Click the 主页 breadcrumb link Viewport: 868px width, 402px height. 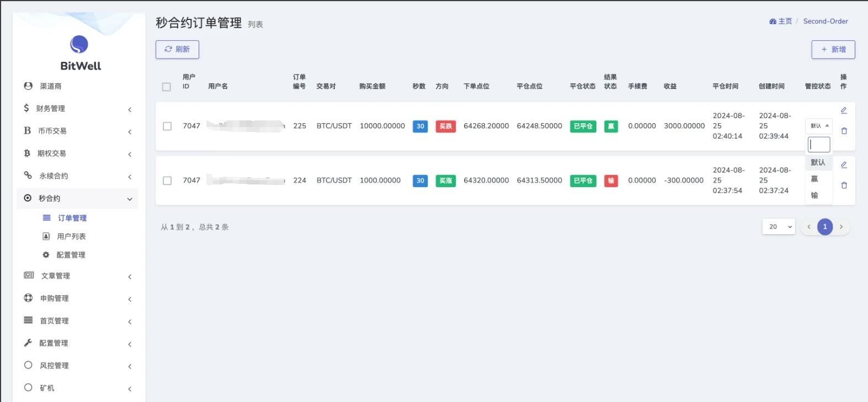tap(781, 22)
